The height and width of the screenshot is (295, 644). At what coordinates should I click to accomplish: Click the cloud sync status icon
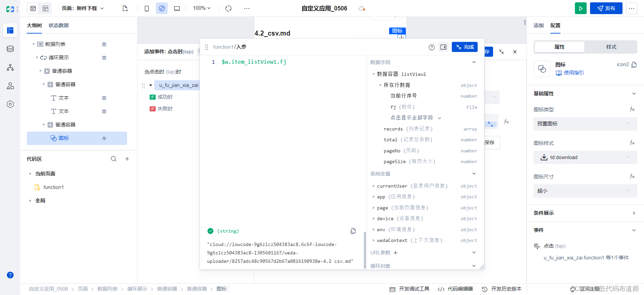[362, 8]
